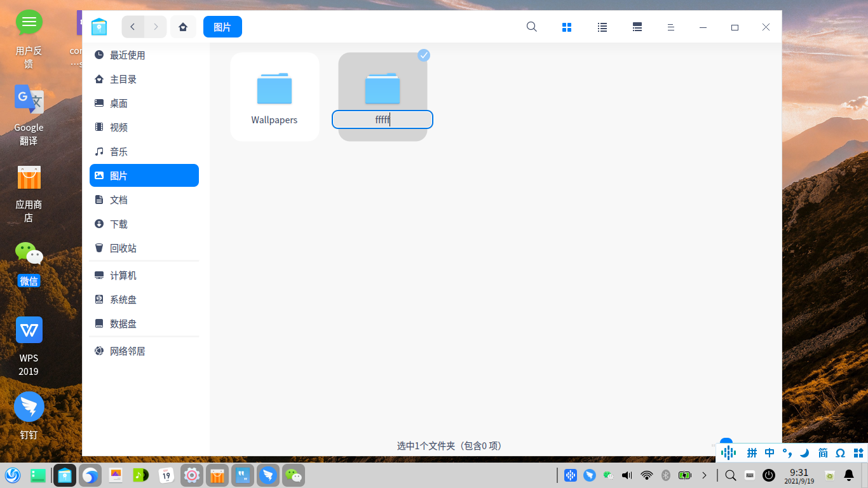Click the home directory icon in the toolbar

[183, 27]
